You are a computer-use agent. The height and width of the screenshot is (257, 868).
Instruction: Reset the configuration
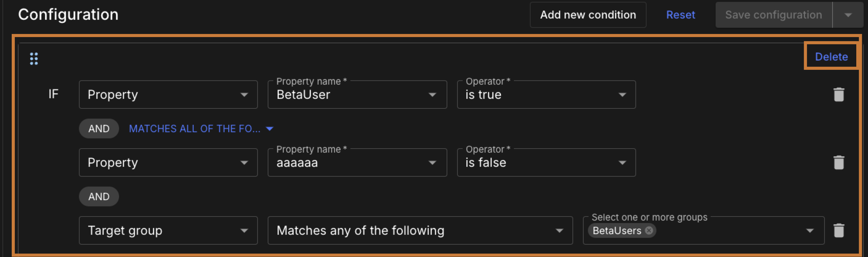tap(681, 15)
